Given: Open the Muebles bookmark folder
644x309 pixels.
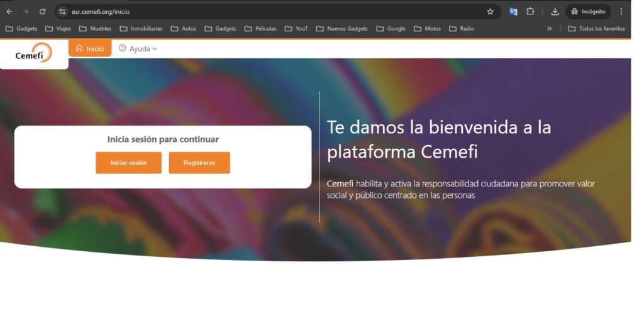Looking at the screenshot, I should [x=95, y=29].
